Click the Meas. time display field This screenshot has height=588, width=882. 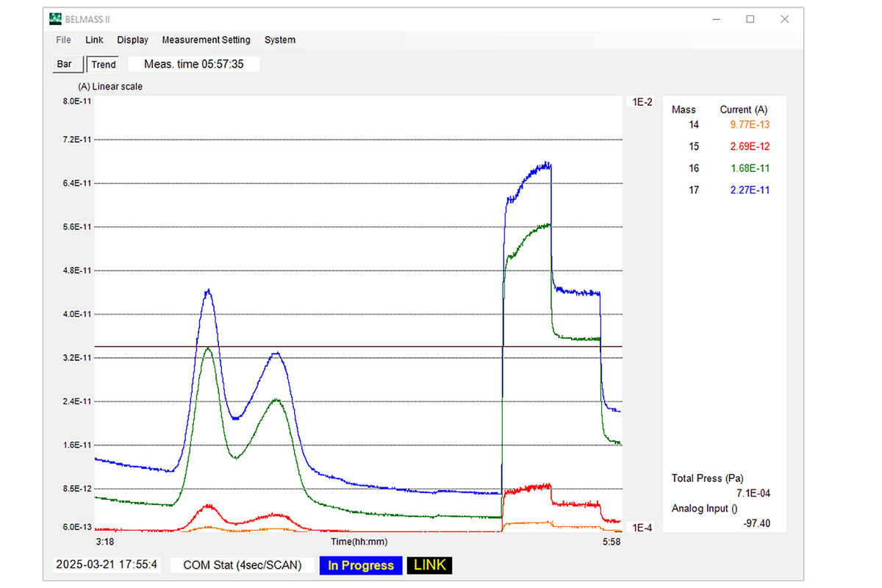pos(194,64)
